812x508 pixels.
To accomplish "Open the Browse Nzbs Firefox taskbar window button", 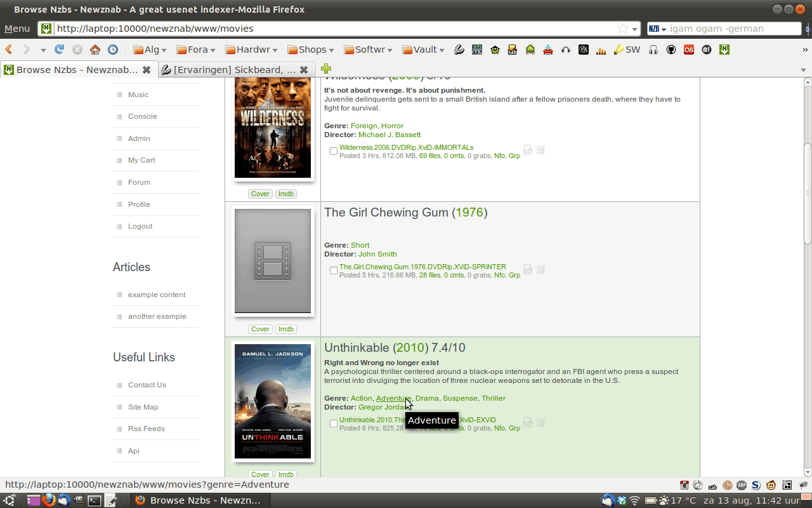I will pos(200,500).
